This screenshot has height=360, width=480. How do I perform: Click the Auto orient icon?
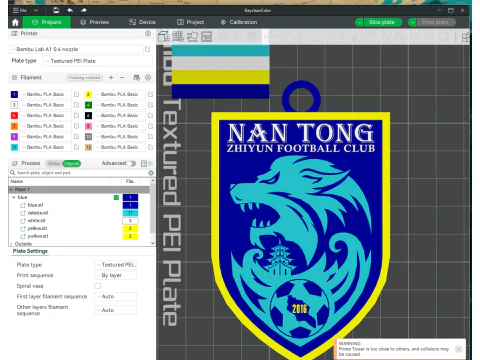192,36
